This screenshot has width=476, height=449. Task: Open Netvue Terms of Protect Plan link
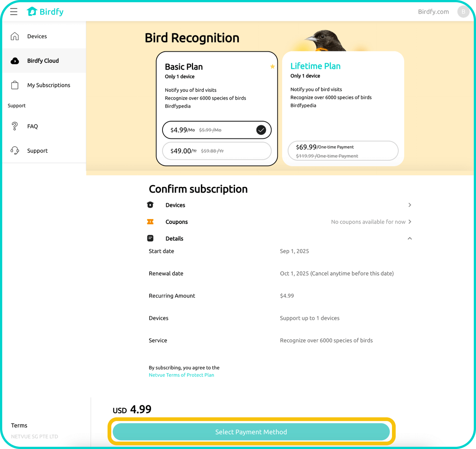click(181, 375)
